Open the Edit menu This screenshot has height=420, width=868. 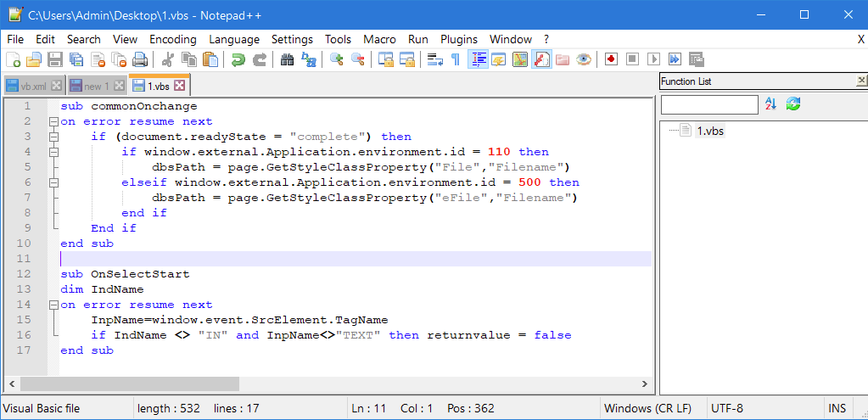point(45,39)
